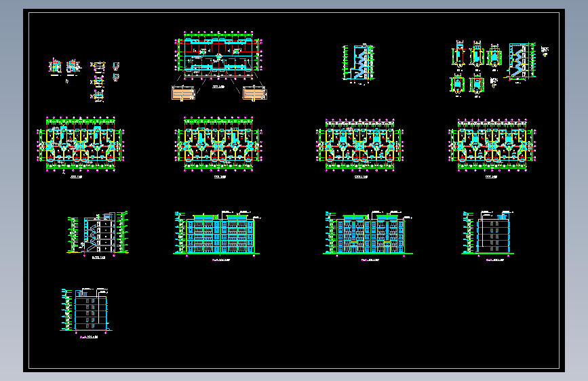
Task: Select the standalone zigzag stair section drawing
Action: 359,62
